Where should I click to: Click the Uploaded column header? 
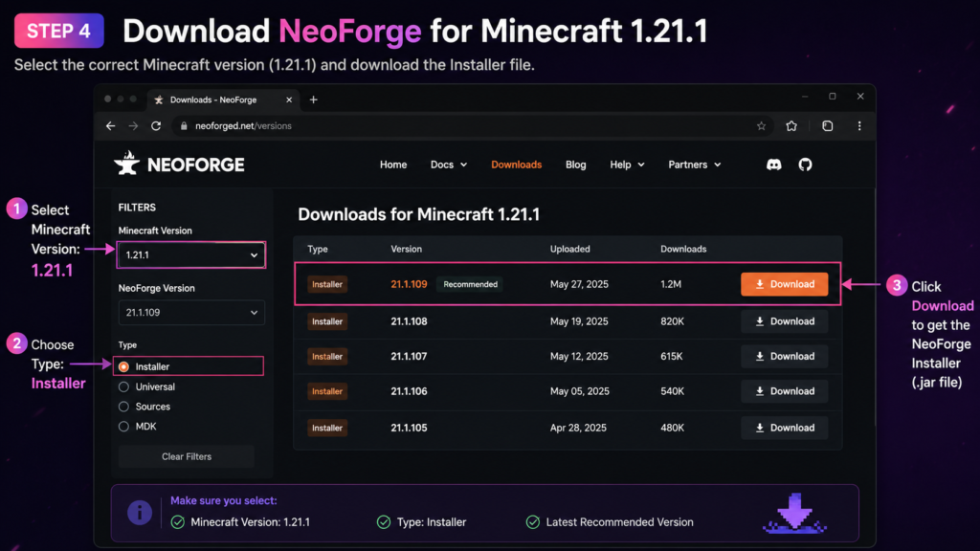pos(570,250)
